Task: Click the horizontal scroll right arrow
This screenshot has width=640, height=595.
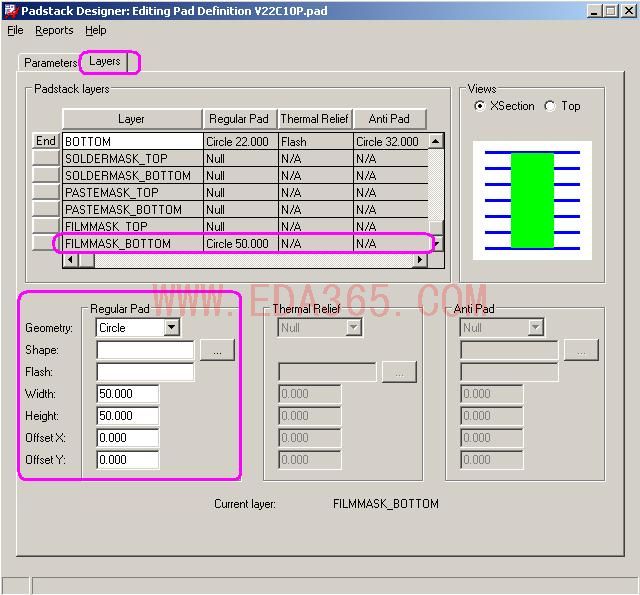Action: pyautogui.click(x=420, y=260)
